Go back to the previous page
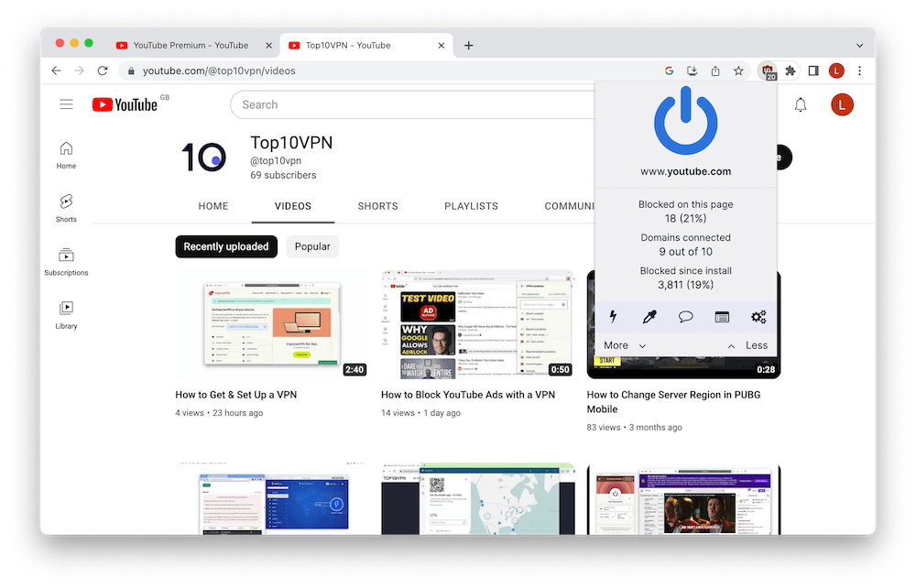Viewport: 916px width, 588px height. pyautogui.click(x=56, y=71)
